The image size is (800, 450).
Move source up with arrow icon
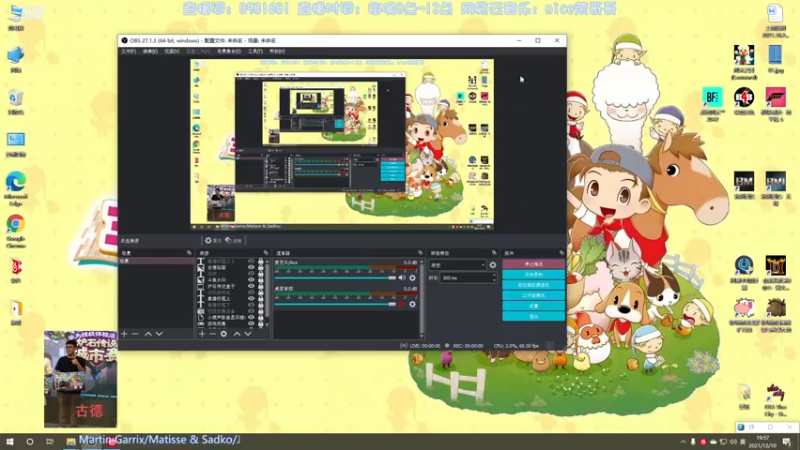pos(237,334)
